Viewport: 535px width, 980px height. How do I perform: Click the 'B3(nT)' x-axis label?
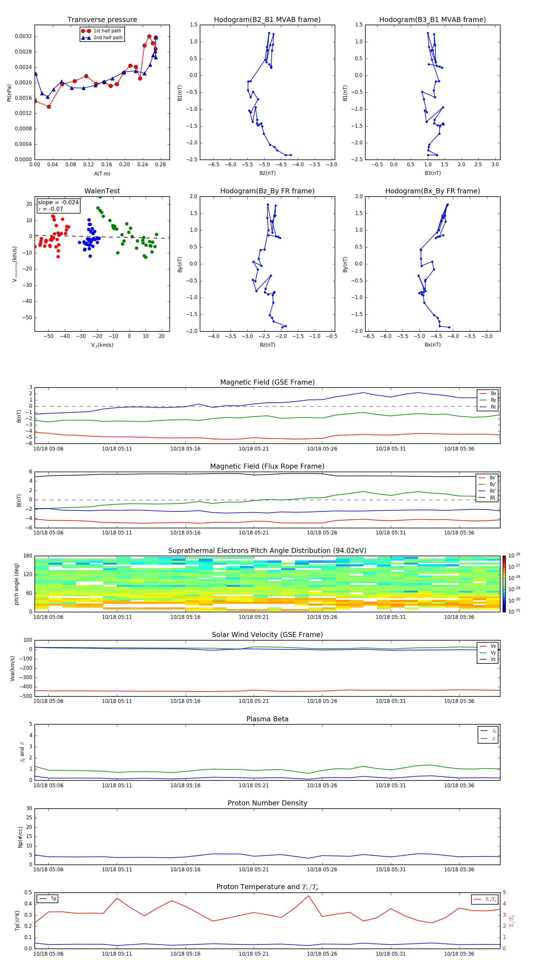click(x=432, y=173)
